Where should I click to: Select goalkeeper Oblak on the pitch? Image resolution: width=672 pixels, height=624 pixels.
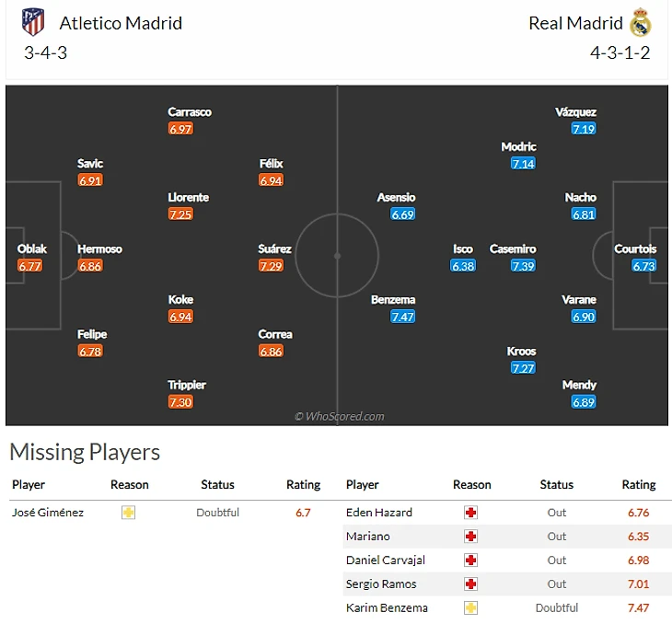[32, 249]
